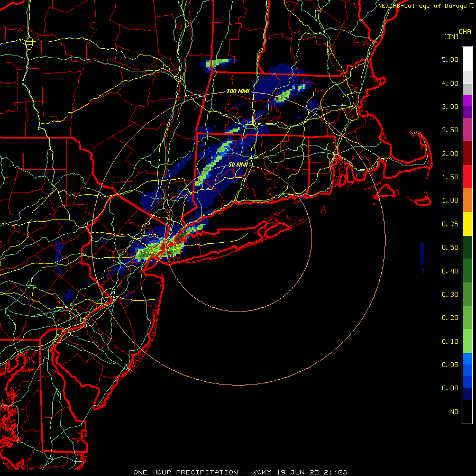Image resolution: width=476 pixels, height=476 pixels.
Task: Click the 0.75 legend value
Action: pos(450,224)
